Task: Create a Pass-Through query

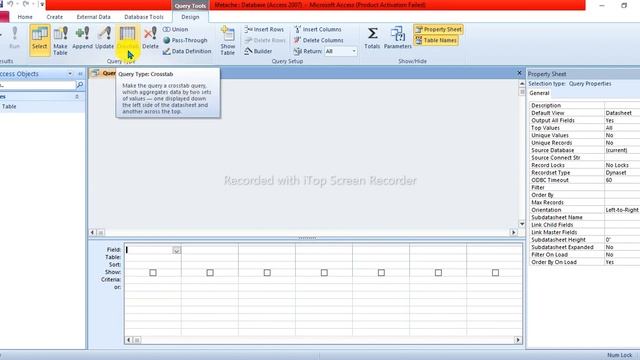Action: click(185, 40)
